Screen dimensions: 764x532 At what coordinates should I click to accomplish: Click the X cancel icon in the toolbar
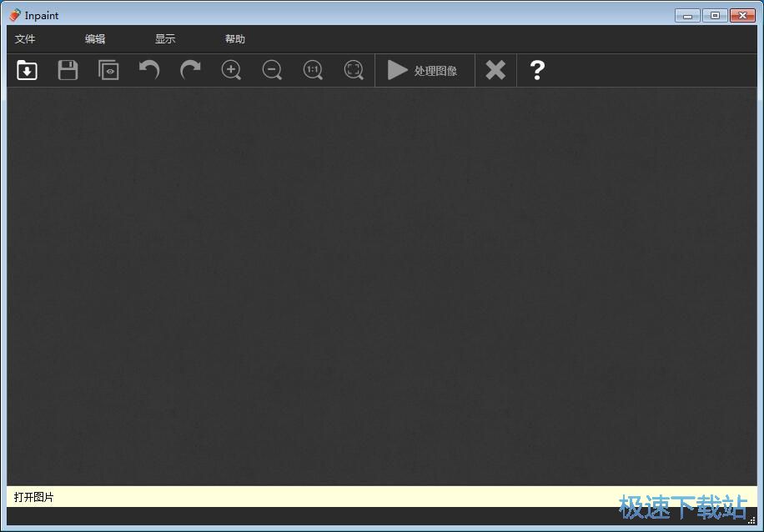[x=495, y=70]
